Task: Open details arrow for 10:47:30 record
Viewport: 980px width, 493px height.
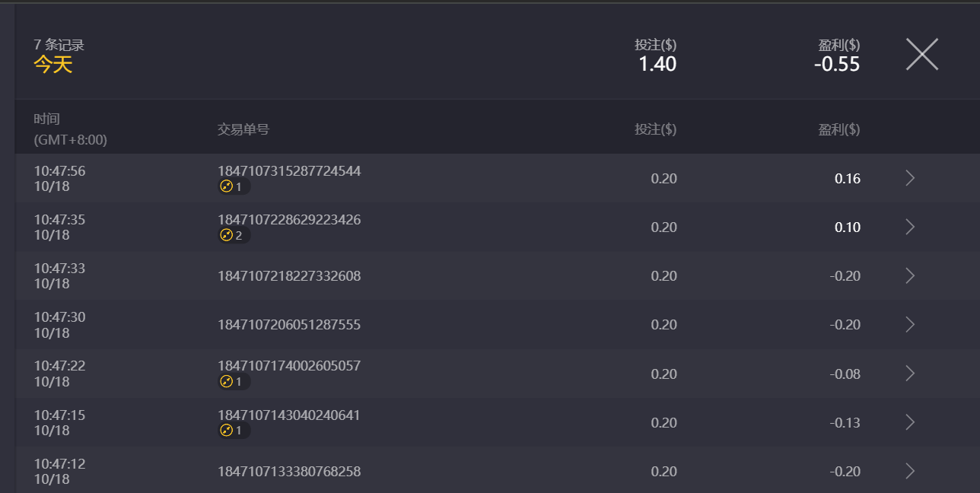Action: 910,325
